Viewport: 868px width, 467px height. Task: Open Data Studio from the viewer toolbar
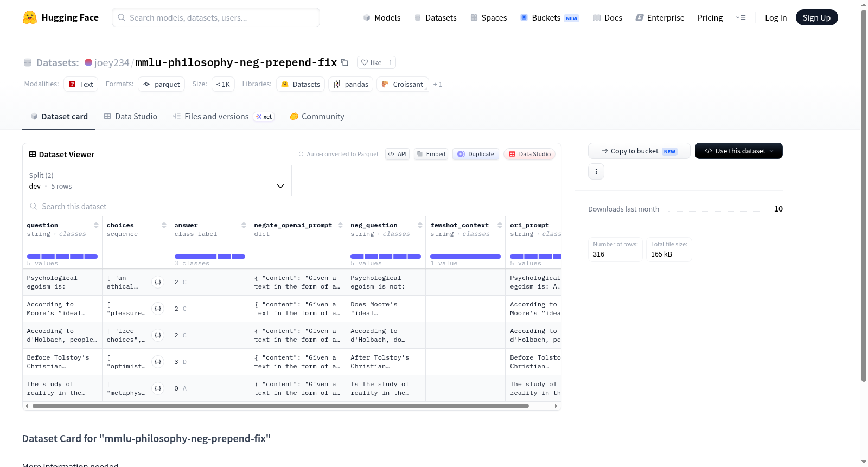(529, 154)
